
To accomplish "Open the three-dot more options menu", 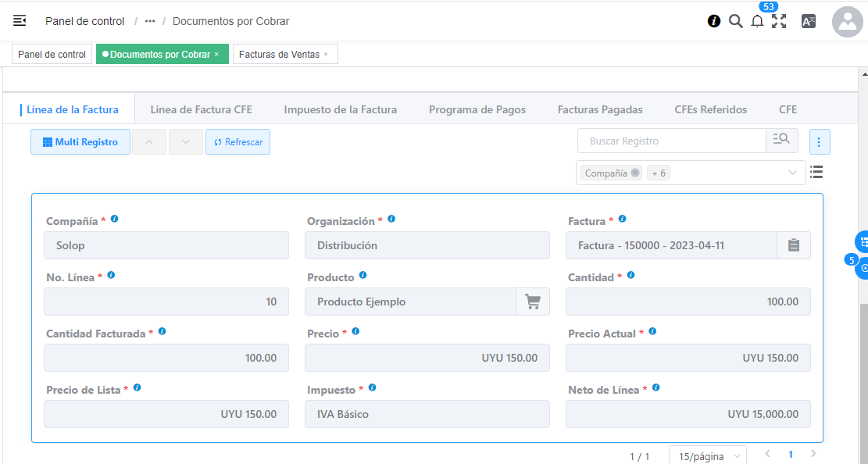I will tap(820, 142).
